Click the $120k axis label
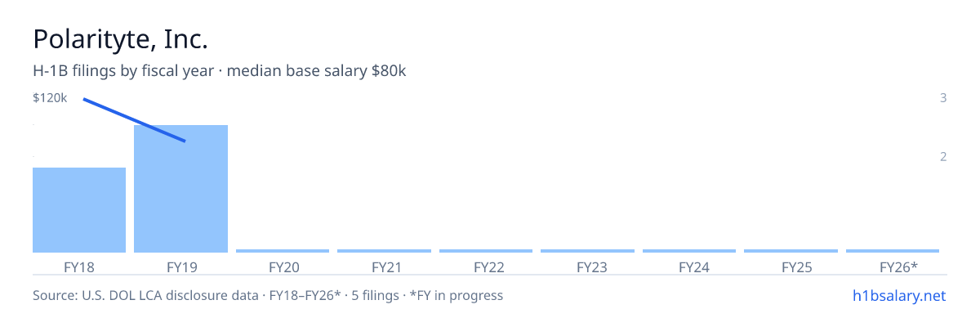Screen dimensions: 980x327 (x=50, y=98)
